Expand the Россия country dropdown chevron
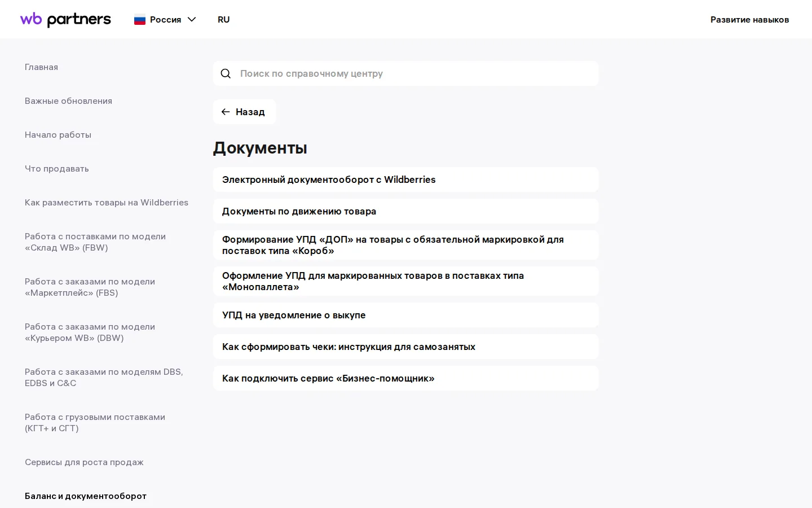The width and height of the screenshot is (812, 508). point(192,20)
